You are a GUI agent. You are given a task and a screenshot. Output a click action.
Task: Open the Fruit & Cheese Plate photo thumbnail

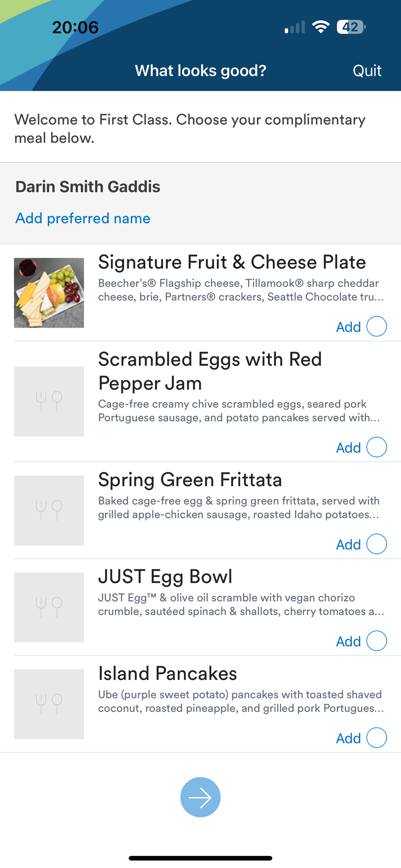(49, 293)
